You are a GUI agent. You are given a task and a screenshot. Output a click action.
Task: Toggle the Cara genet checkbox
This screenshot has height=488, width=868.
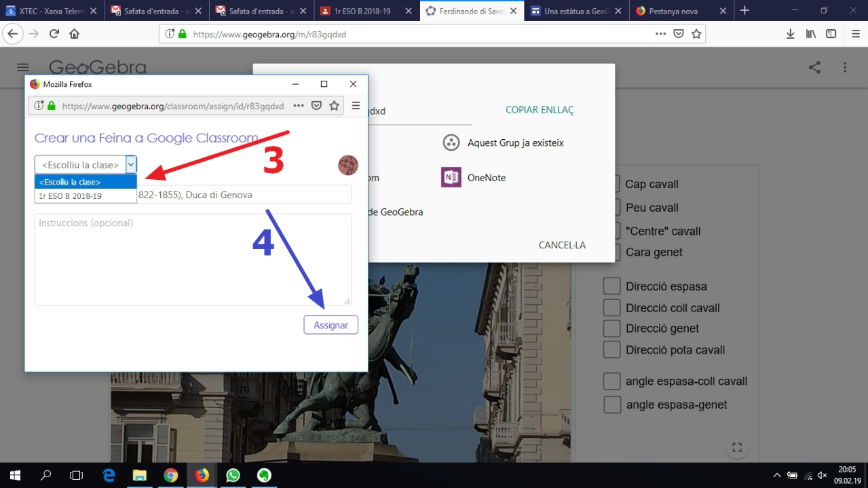613,252
